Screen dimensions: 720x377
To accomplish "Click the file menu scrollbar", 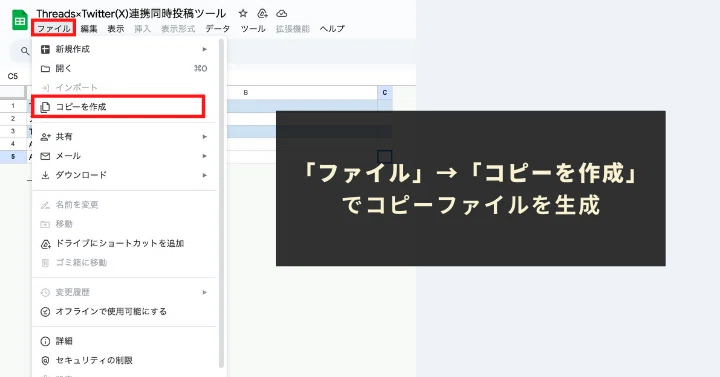I will (221, 203).
